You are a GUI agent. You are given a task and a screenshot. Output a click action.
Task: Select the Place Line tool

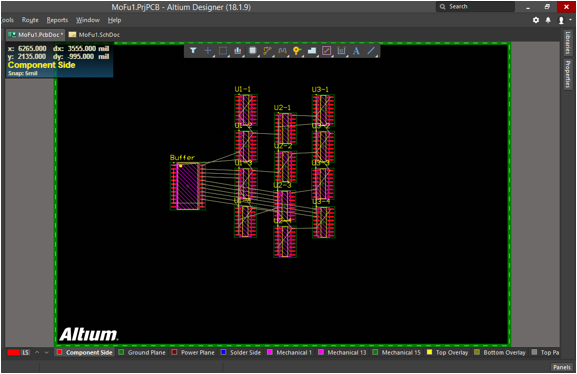tap(371, 50)
